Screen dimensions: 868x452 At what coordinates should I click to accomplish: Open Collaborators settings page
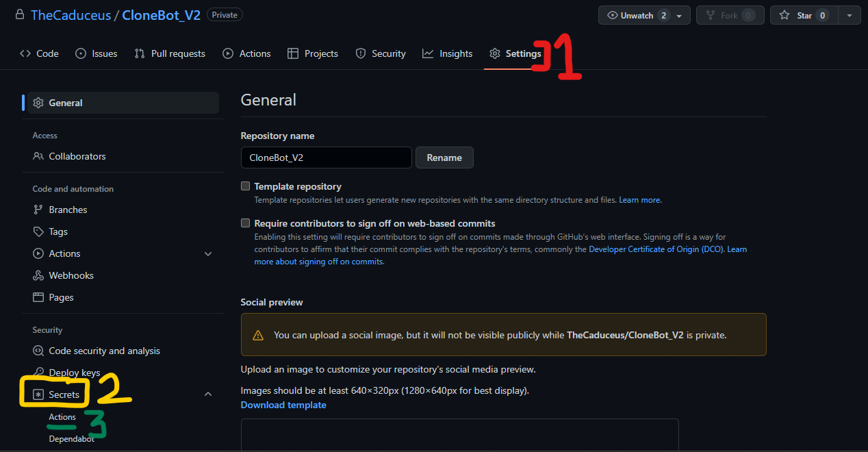point(123,156)
